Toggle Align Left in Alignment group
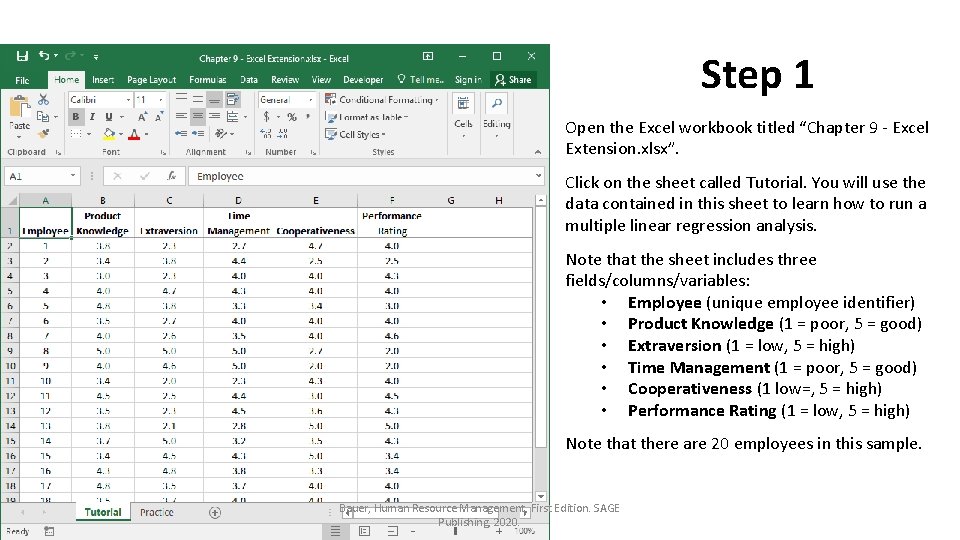 point(181,116)
